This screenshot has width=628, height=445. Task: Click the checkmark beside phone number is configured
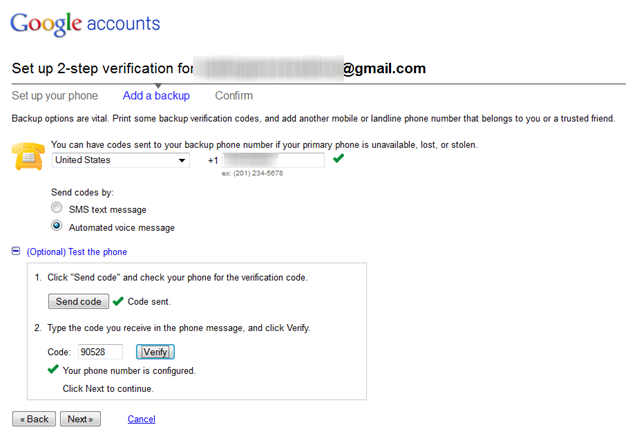[53, 369]
